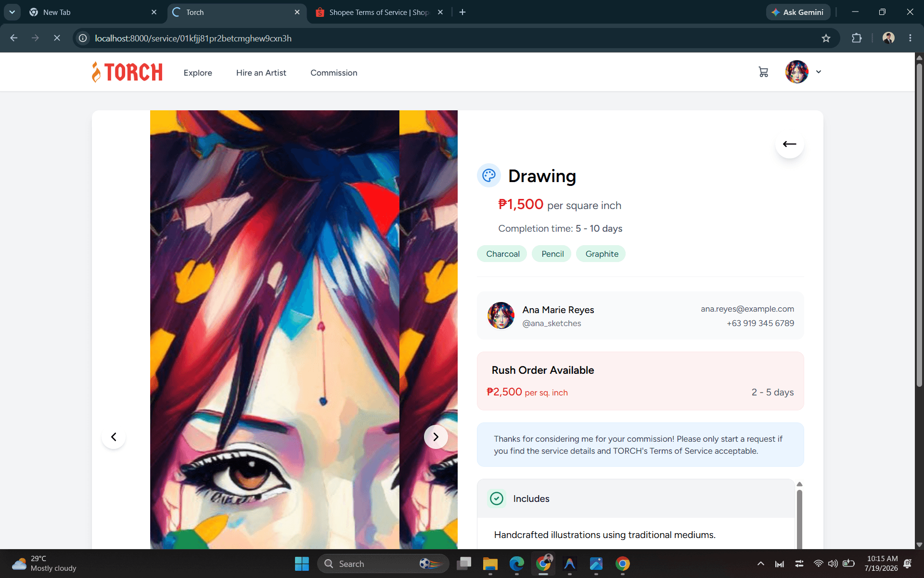Show hidden system tray icons
This screenshot has height=578, width=924.
(x=760, y=564)
